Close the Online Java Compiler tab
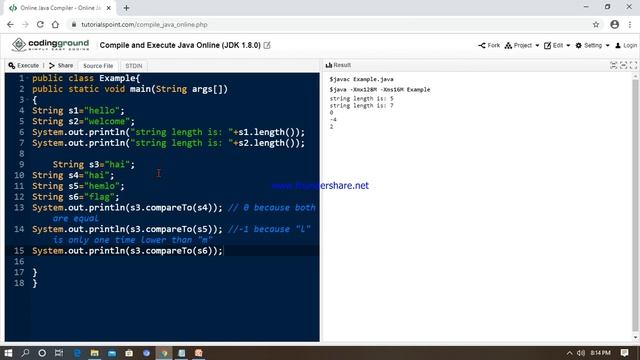 109,8
